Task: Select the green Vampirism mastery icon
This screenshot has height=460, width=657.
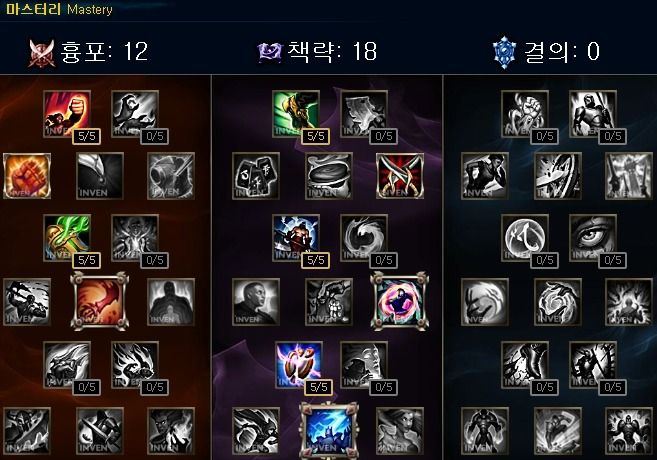Action: [67, 238]
